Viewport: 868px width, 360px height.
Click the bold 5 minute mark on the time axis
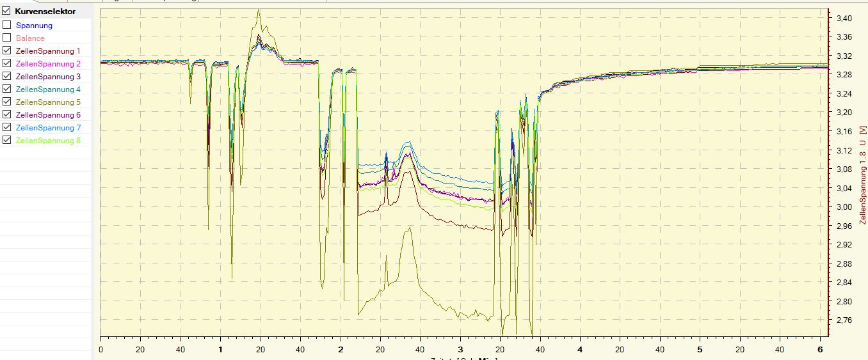tap(700, 350)
